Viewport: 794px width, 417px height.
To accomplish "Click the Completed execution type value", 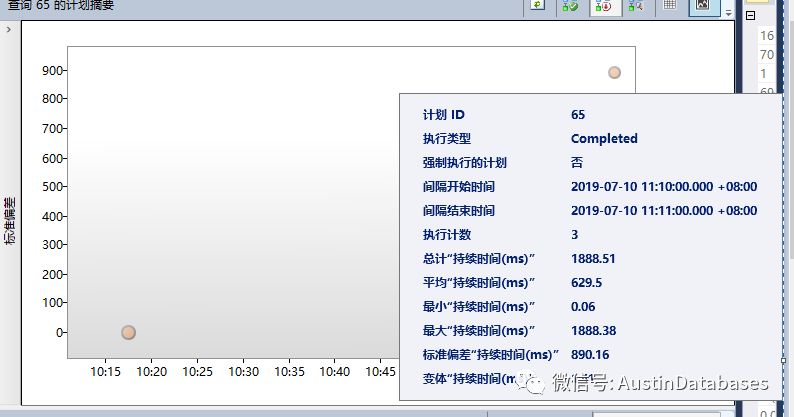I will click(x=604, y=138).
